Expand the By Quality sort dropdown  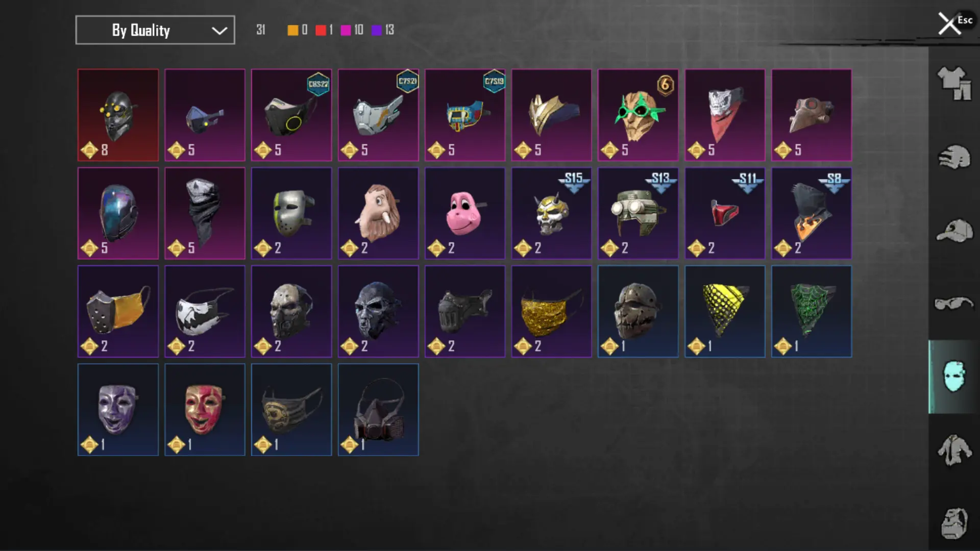[155, 30]
